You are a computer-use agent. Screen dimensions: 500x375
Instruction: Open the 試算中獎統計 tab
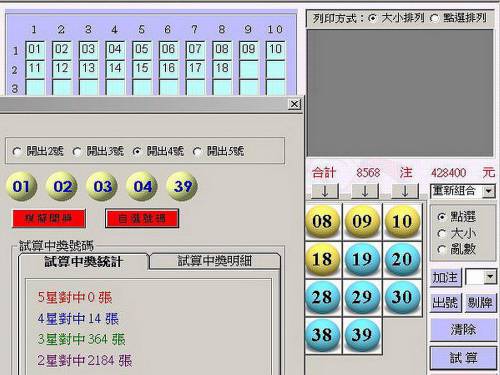coord(83,262)
